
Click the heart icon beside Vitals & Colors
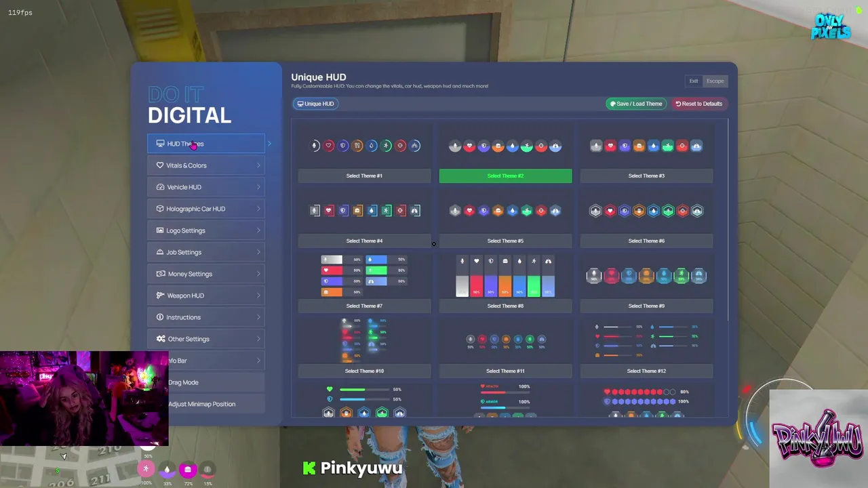tap(160, 165)
